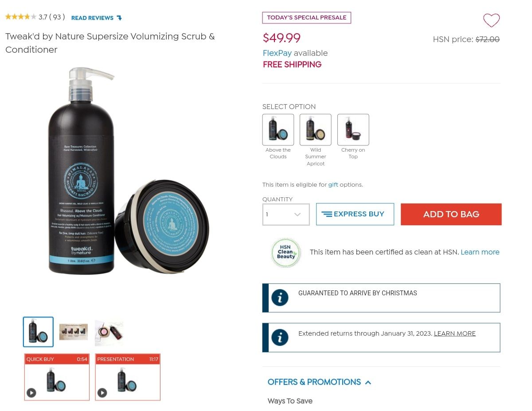
Task: Select the Wild Summer Apricot option
Action: coord(315,129)
